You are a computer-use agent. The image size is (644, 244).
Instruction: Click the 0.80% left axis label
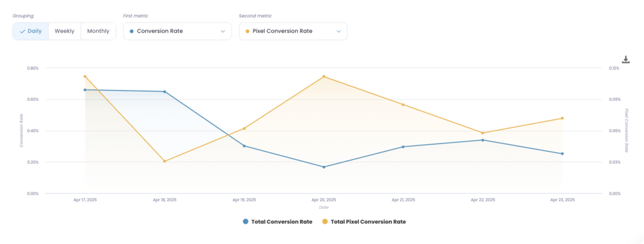33,68
